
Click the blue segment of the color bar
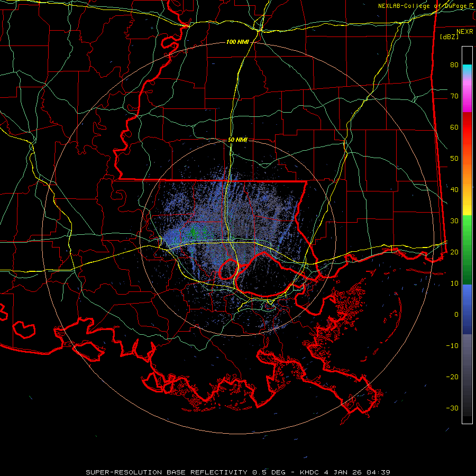tap(467, 309)
